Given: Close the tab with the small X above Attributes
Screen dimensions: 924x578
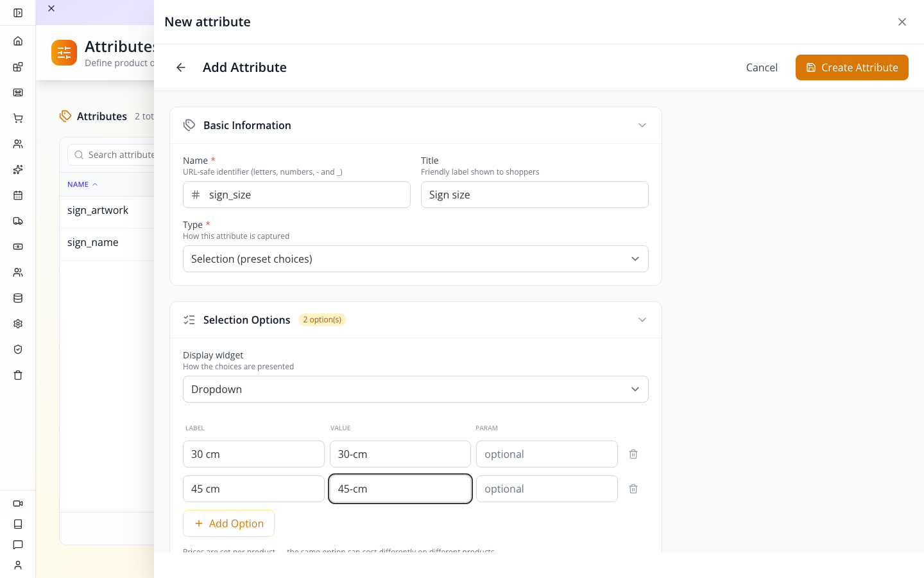Looking at the screenshot, I should coord(51,8).
